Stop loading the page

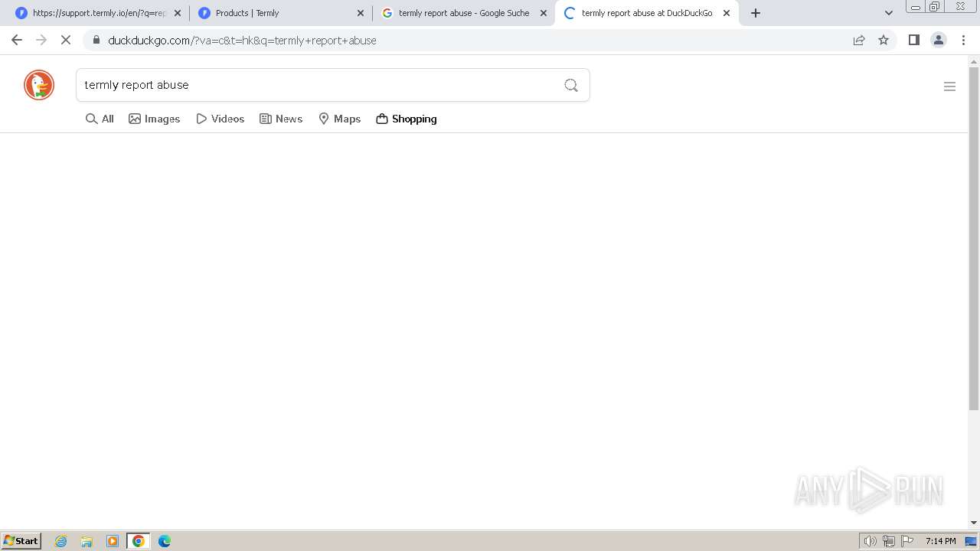coord(66,40)
